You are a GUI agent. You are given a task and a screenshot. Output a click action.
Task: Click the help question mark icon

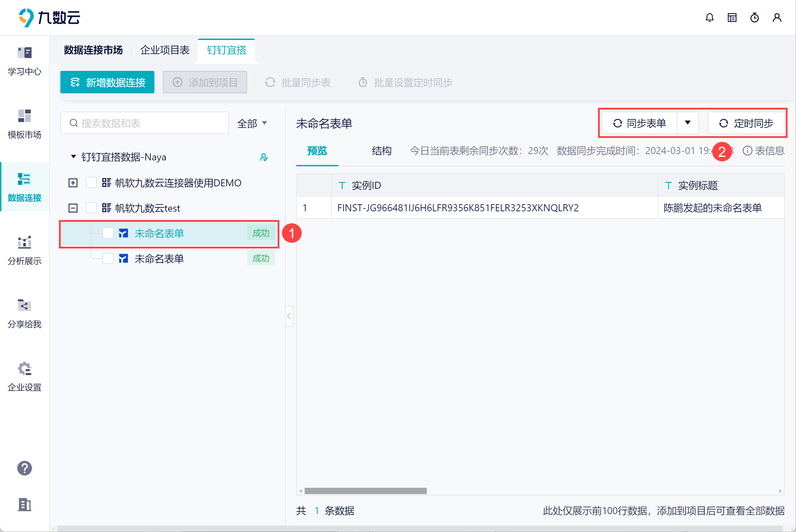click(x=25, y=468)
